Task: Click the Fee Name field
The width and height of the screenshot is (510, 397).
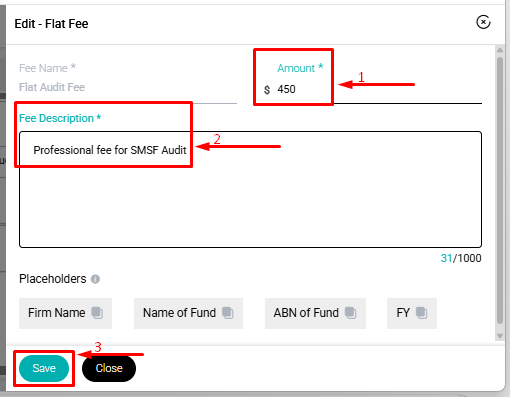Action: 128,87
